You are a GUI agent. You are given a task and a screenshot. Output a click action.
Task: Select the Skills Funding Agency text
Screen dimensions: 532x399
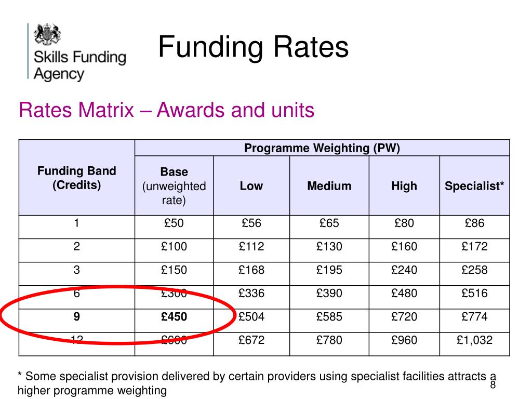coord(79,65)
